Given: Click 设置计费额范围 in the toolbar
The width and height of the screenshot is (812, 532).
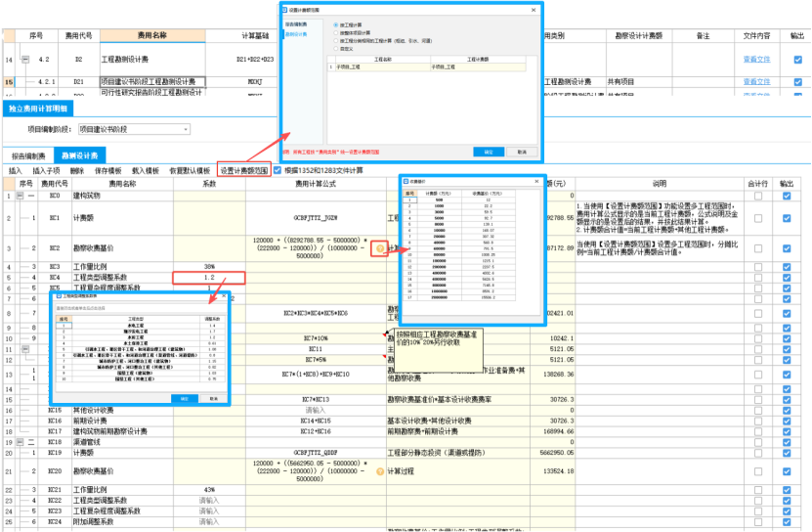Looking at the screenshot, I should 243,170.
